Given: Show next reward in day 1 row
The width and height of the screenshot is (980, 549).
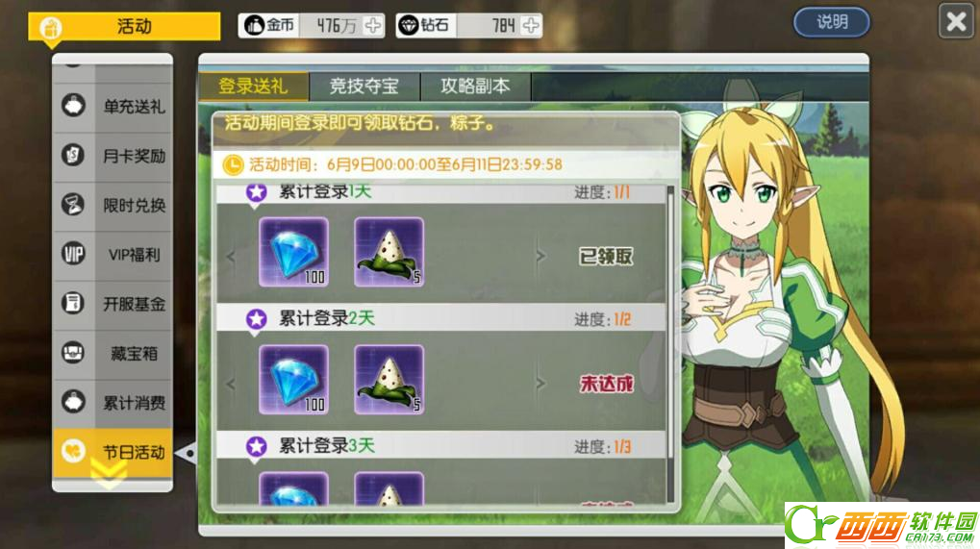Looking at the screenshot, I should 540,256.
